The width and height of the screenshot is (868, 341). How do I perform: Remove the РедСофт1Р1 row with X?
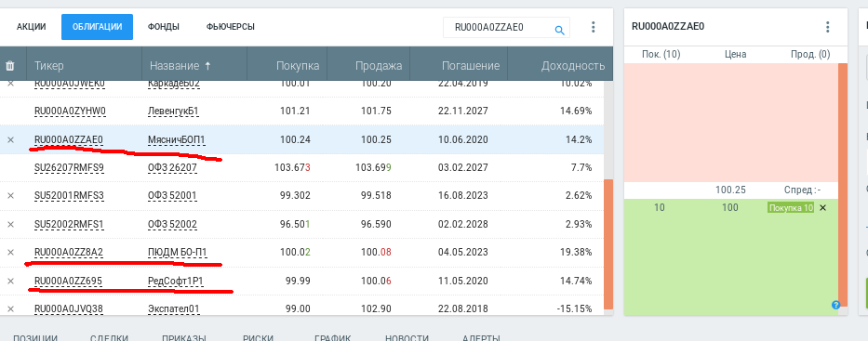10,281
